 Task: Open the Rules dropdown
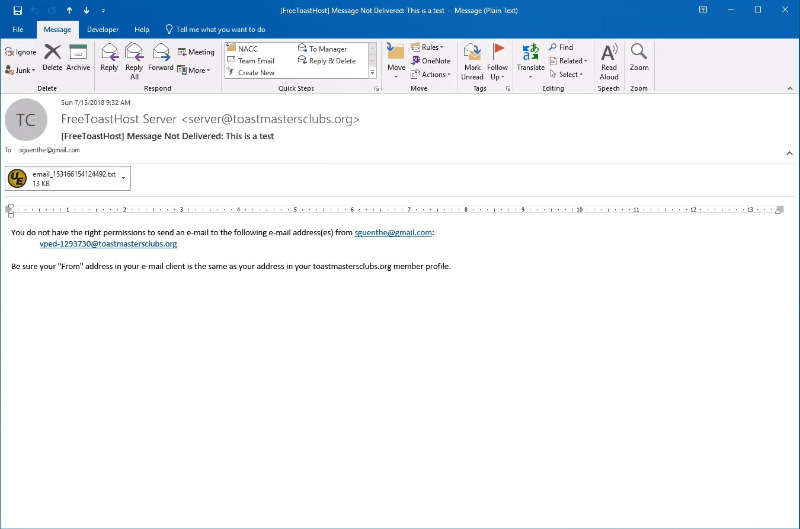click(x=428, y=47)
